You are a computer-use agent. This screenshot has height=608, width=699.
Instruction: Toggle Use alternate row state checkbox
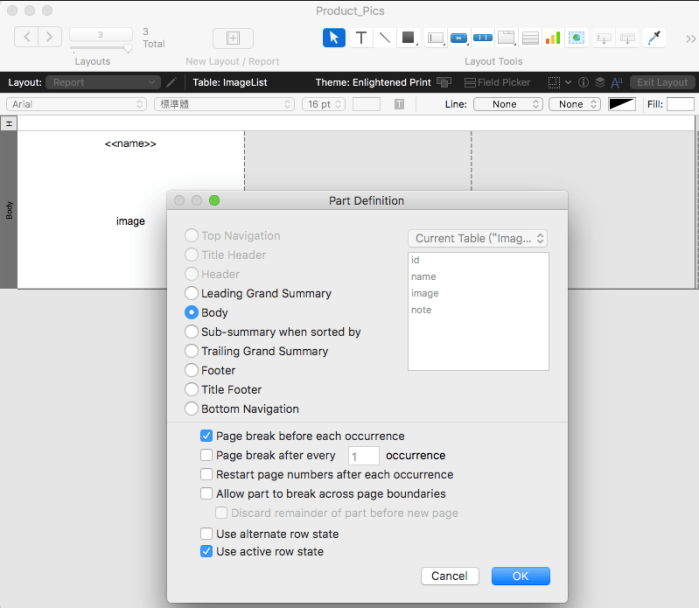click(207, 534)
